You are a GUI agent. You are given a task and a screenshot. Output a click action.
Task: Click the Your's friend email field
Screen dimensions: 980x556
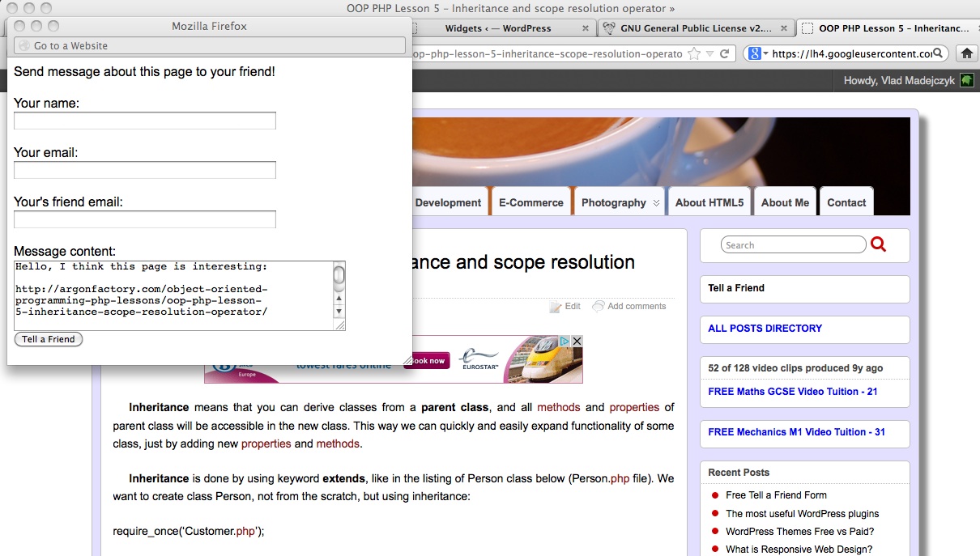pos(145,219)
